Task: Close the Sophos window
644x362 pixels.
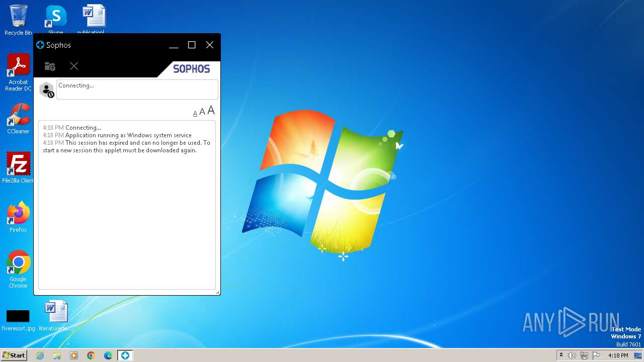Action: [210, 45]
